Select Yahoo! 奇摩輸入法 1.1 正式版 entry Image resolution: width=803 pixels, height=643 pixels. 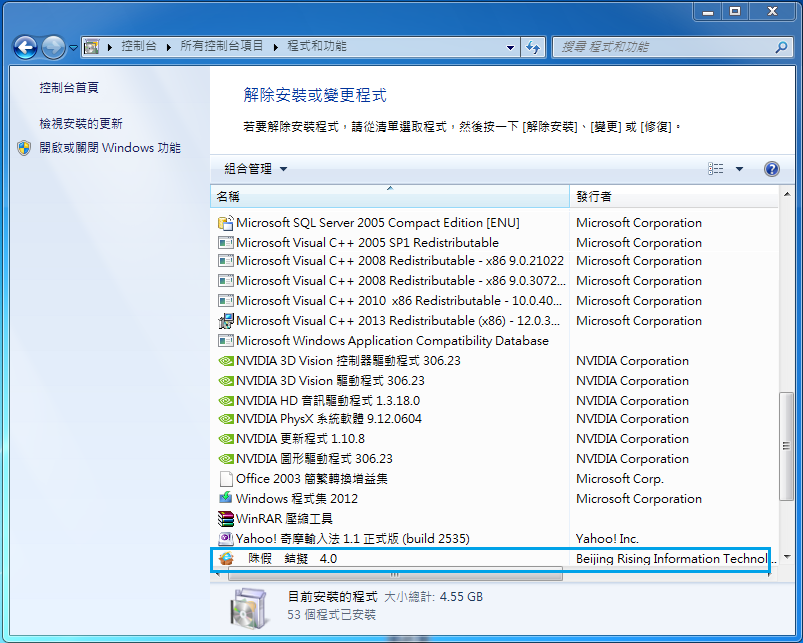[x=353, y=539]
